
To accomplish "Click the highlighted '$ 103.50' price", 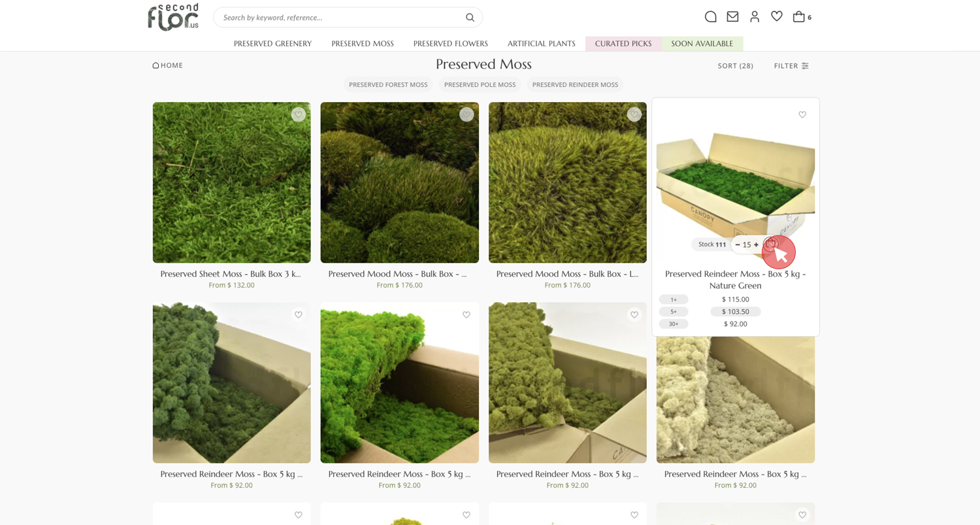I will pos(736,312).
